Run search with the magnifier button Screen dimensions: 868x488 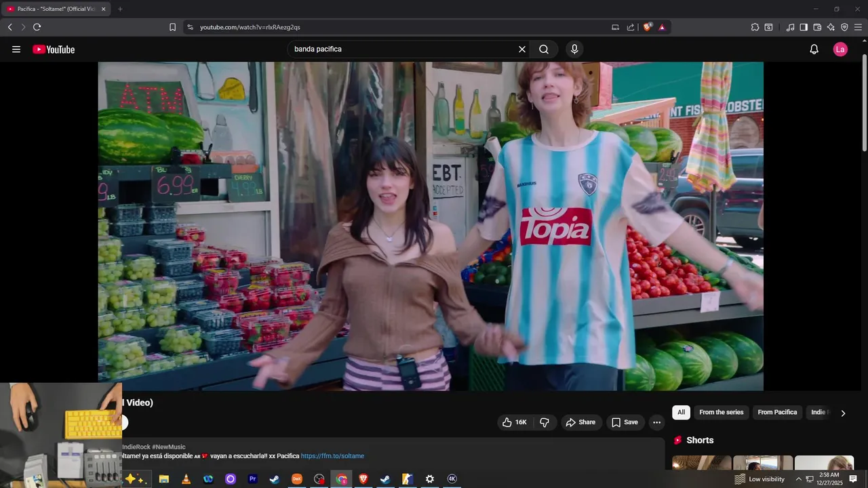pyautogui.click(x=544, y=49)
